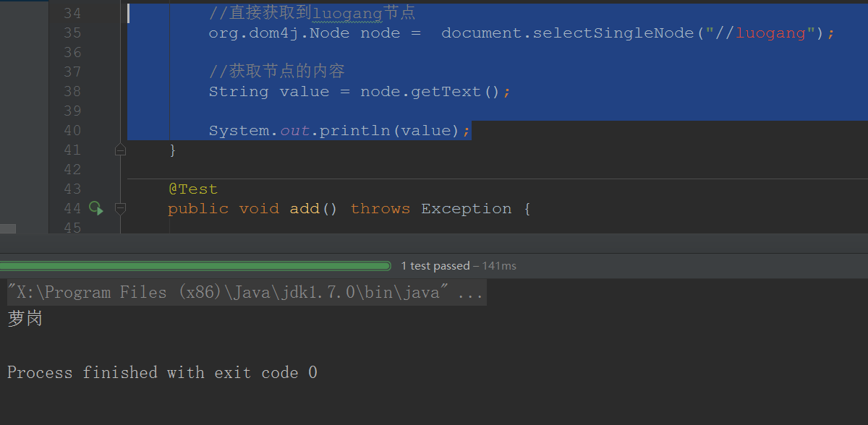This screenshot has height=425, width=868.
Task: Click the 萝岗 console output line
Action: tap(25, 318)
